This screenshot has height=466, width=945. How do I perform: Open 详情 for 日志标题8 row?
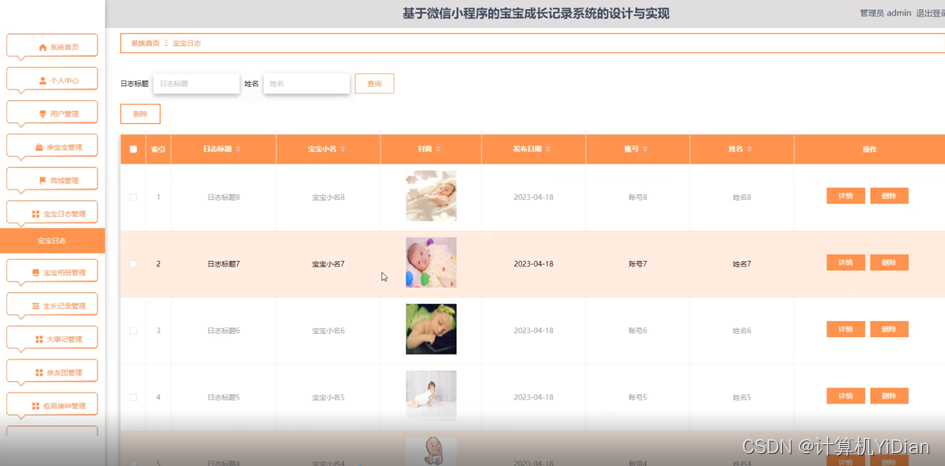coord(846,196)
